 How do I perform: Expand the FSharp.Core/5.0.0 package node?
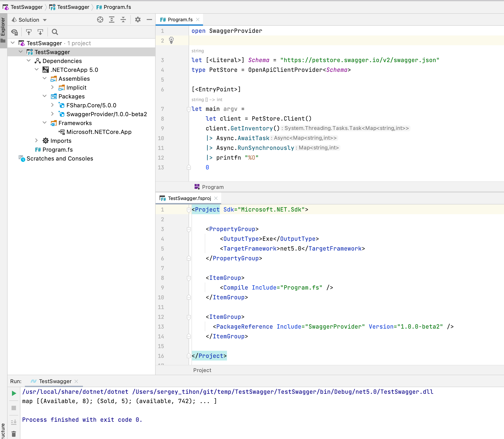tap(52, 105)
